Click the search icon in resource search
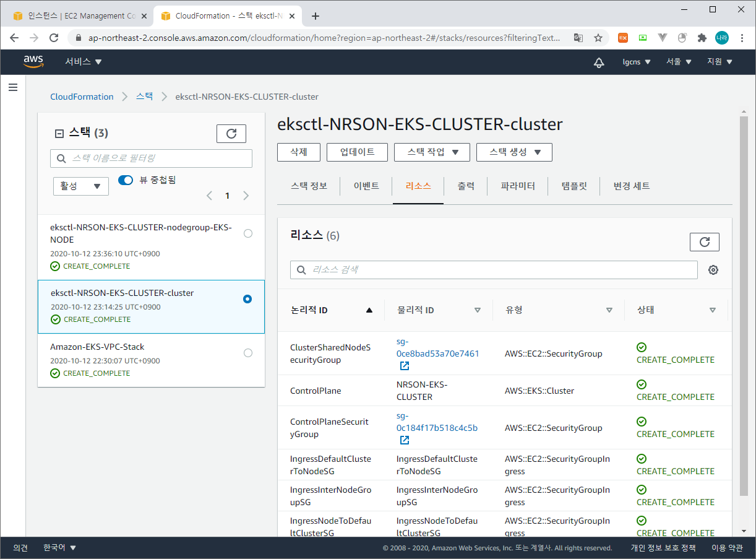Image resolution: width=756 pixels, height=559 pixels. [302, 270]
